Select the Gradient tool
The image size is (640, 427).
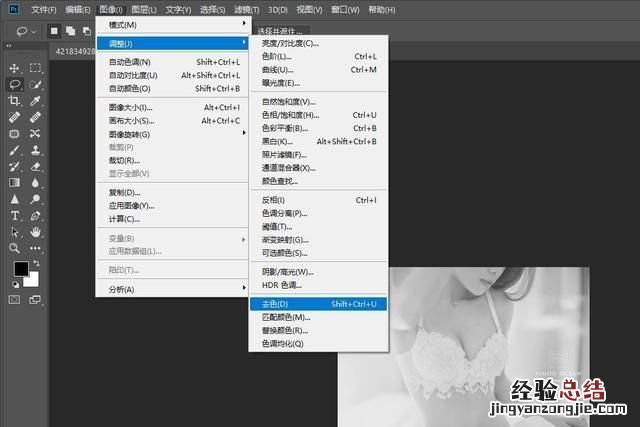[x=14, y=182]
